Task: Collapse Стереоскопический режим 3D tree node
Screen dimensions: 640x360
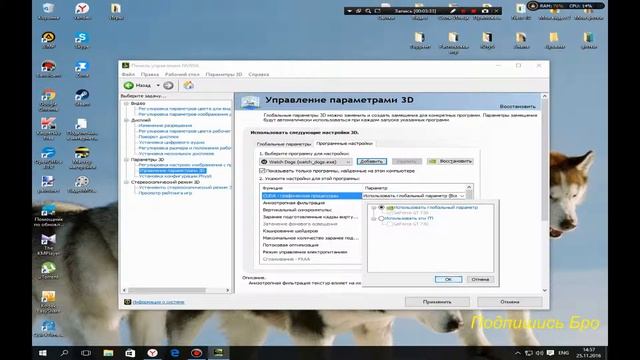Action: click(126, 182)
